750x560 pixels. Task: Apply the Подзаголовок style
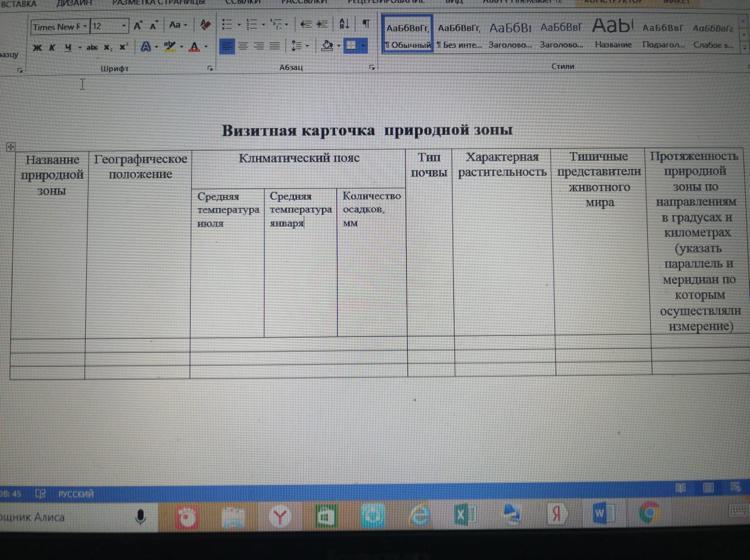(x=662, y=34)
